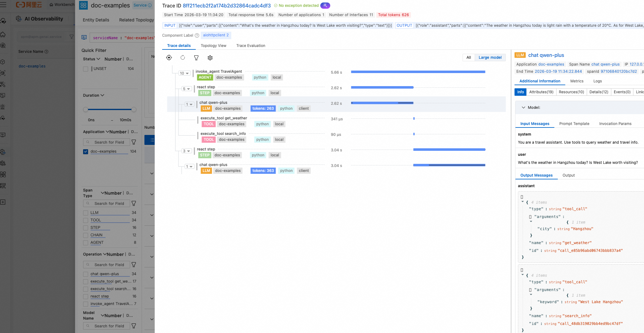Open the Logs tab in span panel
Screen dimensions: 644x333
click(598, 81)
